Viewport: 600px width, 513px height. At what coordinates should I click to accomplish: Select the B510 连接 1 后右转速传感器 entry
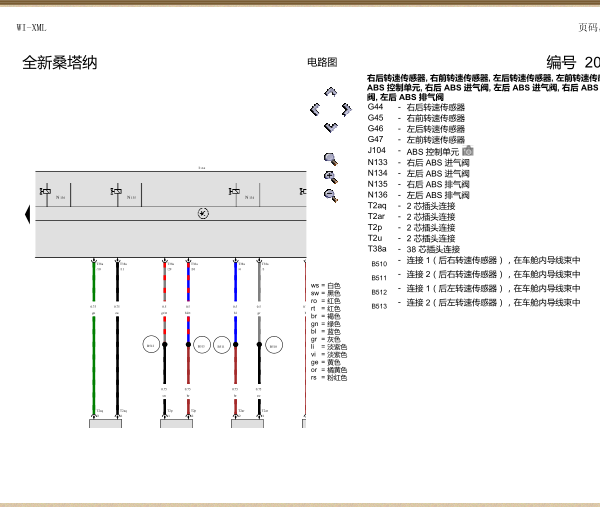point(476,261)
